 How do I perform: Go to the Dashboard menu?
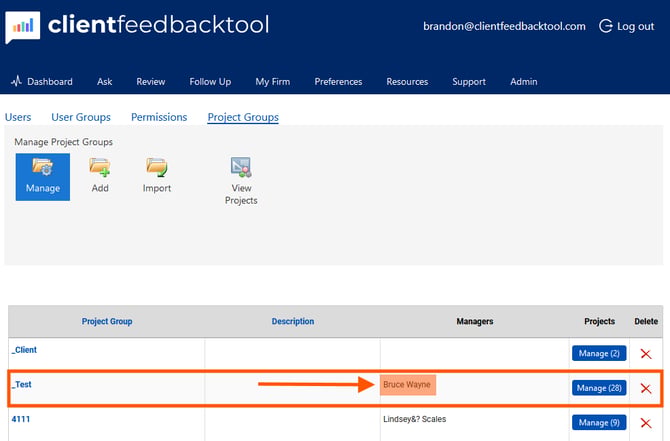point(42,82)
